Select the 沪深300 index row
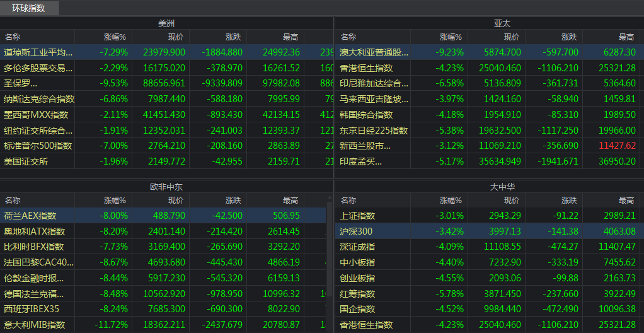The image size is (644, 333). click(x=357, y=231)
